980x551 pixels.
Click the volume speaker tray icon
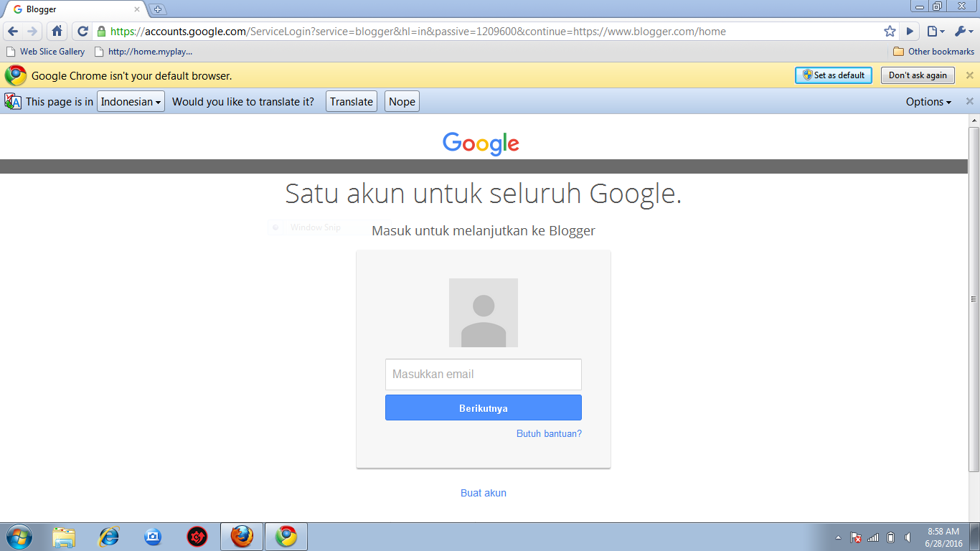point(908,537)
